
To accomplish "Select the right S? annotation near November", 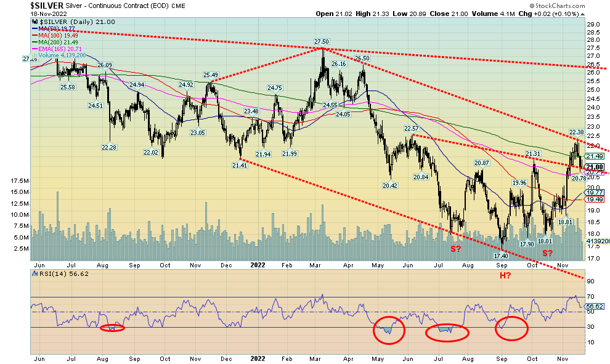I will (x=547, y=253).
